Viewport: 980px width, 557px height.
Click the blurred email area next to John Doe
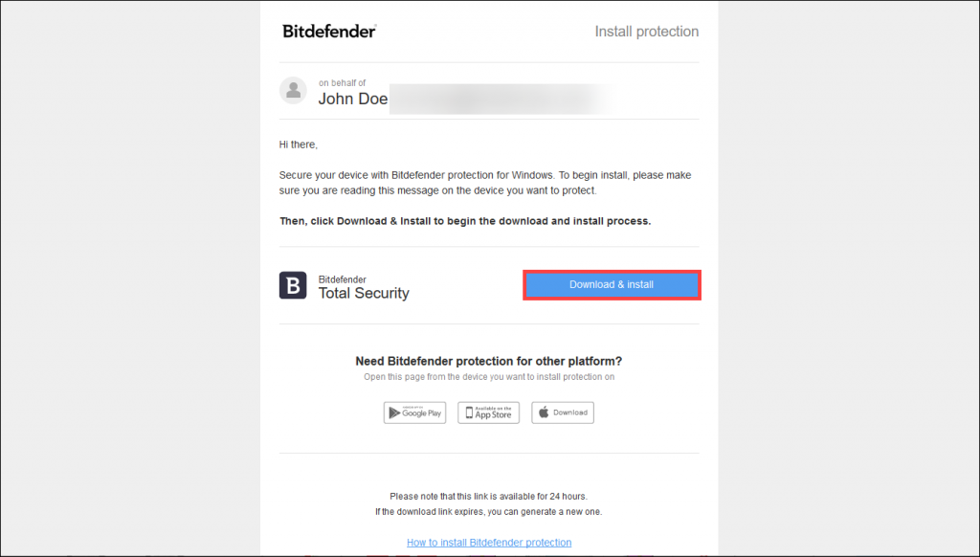point(503,99)
